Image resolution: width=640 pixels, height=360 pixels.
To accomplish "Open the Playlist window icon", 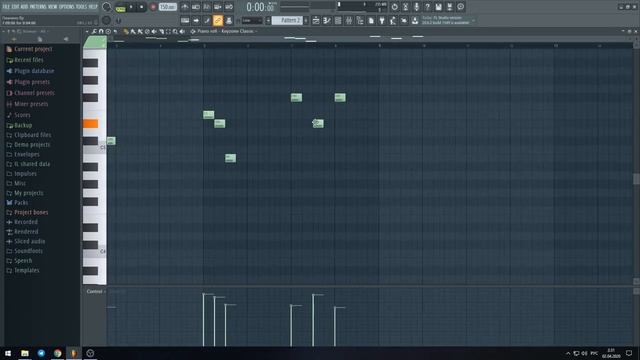I will (316, 20).
